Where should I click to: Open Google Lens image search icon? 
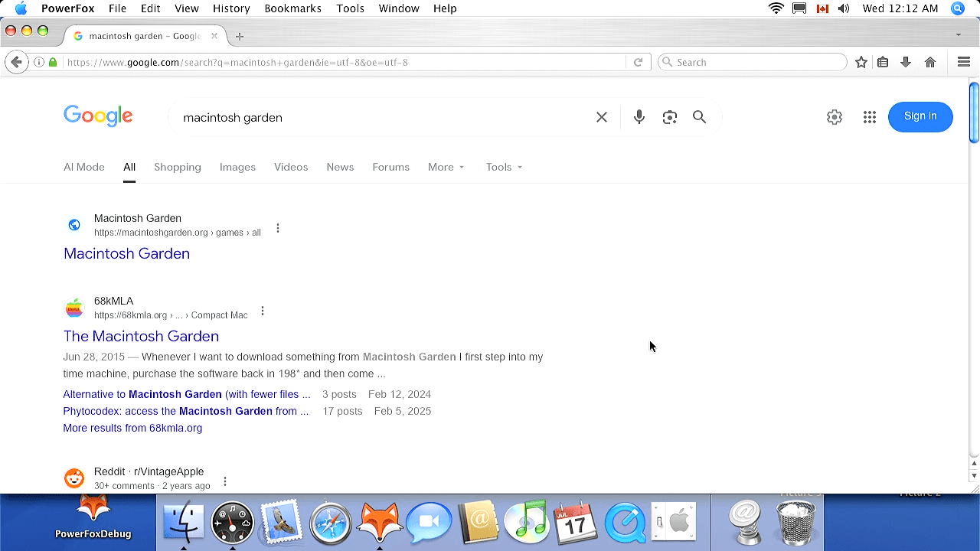pos(670,117)
